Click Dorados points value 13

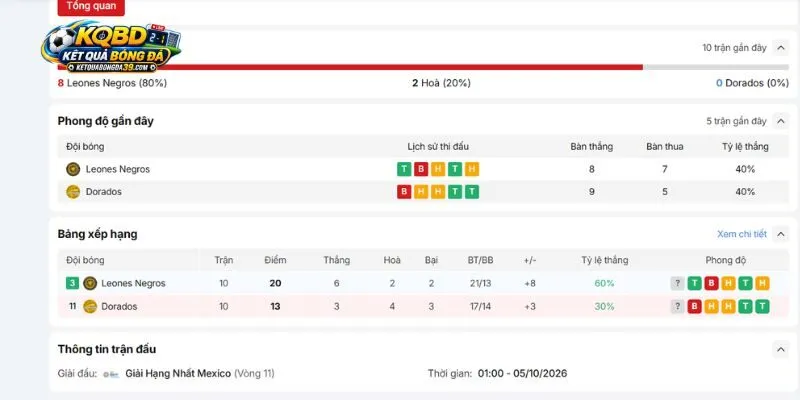click(276, 307)
